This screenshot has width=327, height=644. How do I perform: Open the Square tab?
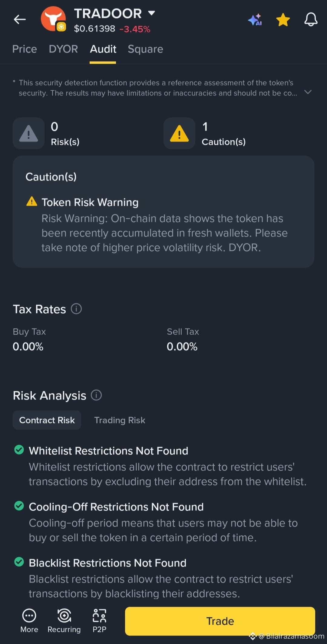[x=145, y=49]
